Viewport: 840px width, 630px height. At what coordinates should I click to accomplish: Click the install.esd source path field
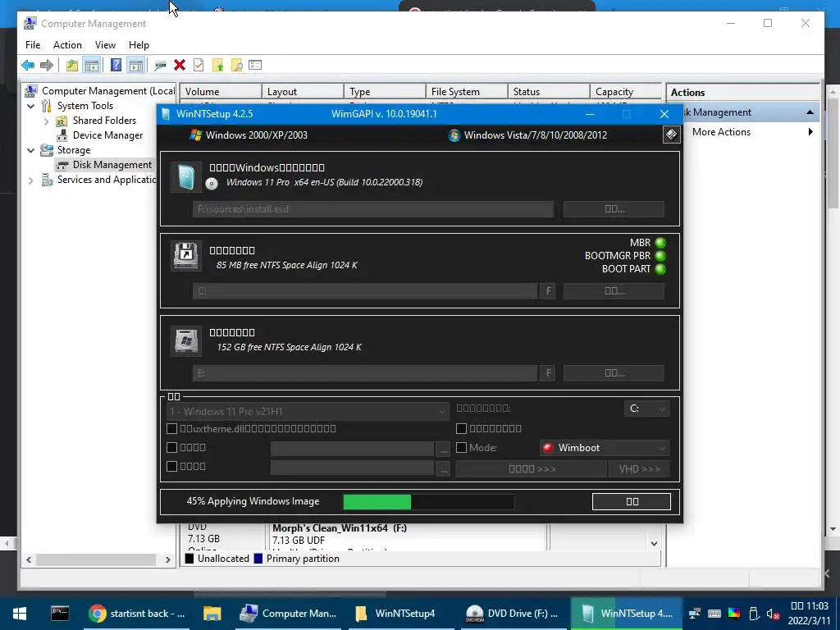point(373,209)
